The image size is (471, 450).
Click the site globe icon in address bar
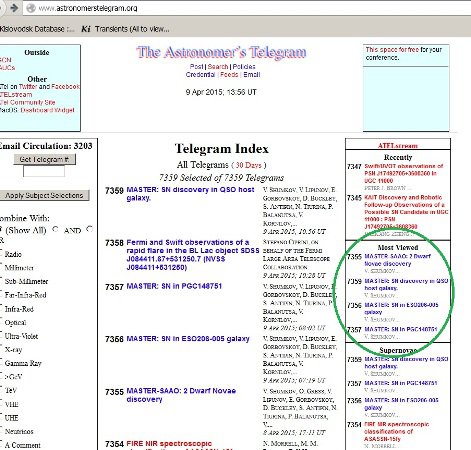tap(31, 8)
